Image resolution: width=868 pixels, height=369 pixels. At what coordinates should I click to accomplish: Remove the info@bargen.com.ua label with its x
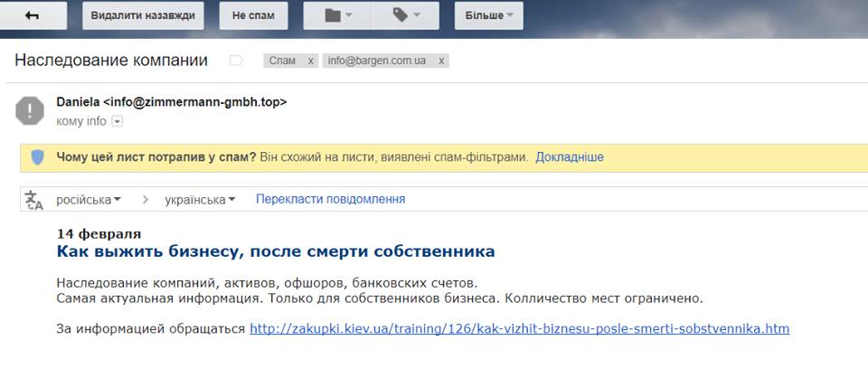coord(441,61)
